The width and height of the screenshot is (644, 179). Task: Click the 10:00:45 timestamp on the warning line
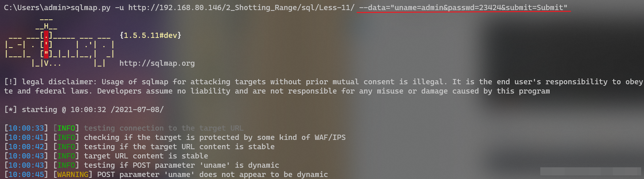click(x=26, y=175)
